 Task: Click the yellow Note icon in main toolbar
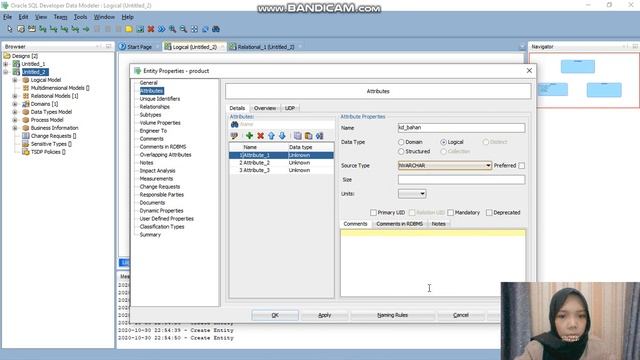click(129, 29)
